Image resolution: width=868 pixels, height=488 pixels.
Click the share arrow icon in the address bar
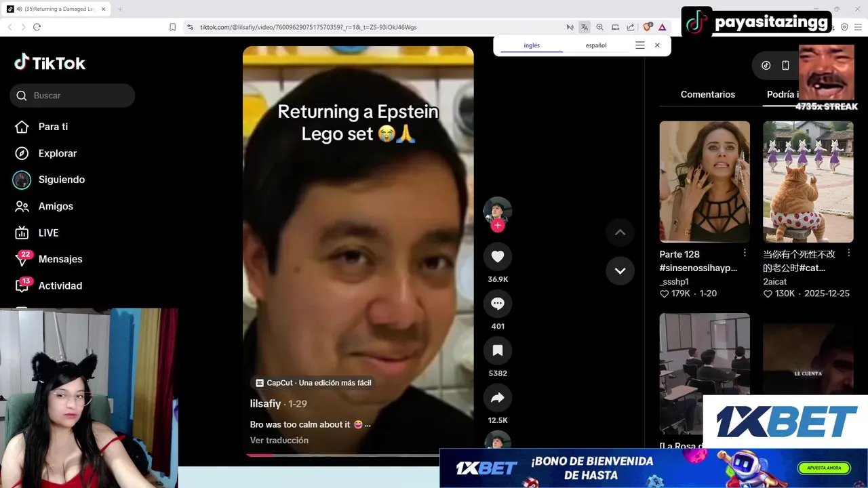[631, 27]
